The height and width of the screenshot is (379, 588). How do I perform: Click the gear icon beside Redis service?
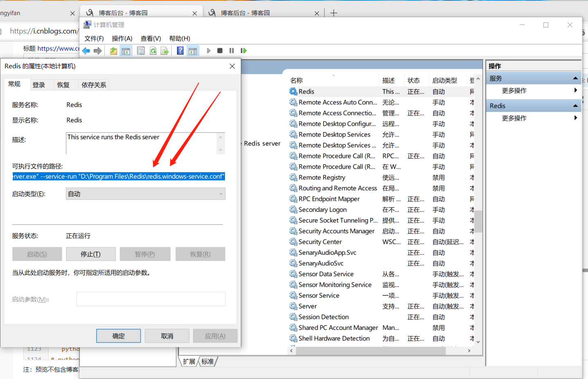coord(293,91)
